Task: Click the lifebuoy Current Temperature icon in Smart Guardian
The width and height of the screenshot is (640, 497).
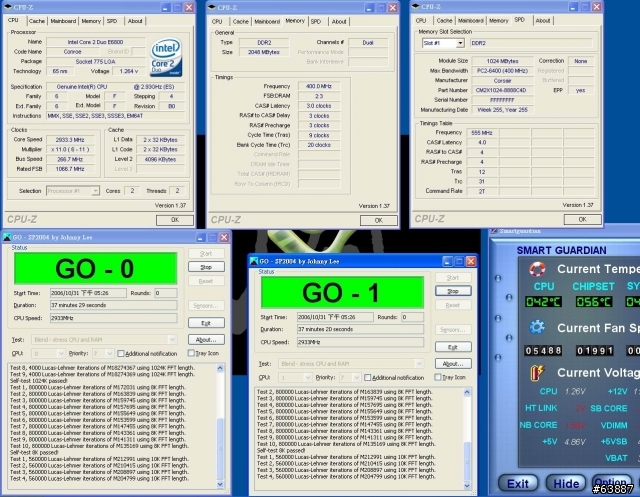Action: click(x=537, y=269)
